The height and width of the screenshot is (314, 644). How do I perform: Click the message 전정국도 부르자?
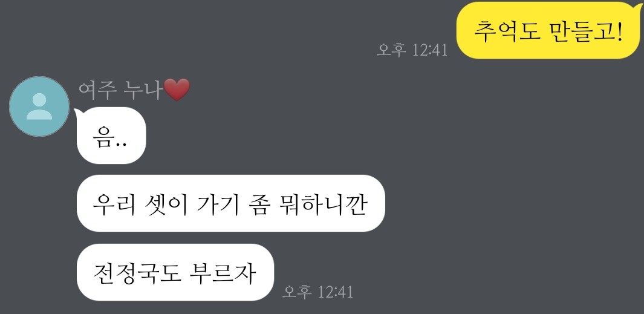coord(175,272)
